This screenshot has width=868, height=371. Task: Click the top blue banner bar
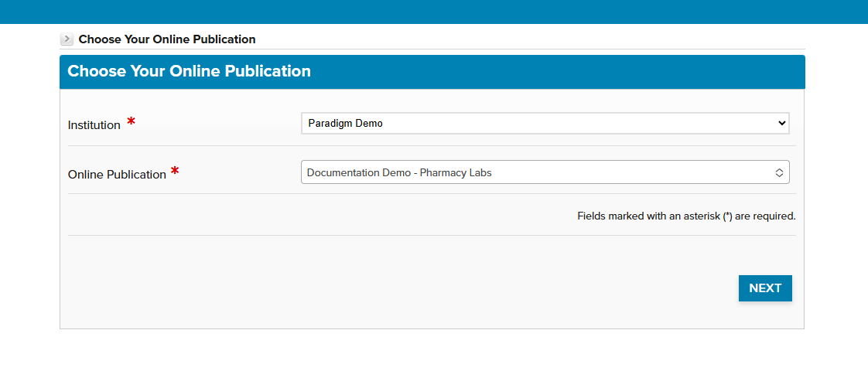(433, 12)
